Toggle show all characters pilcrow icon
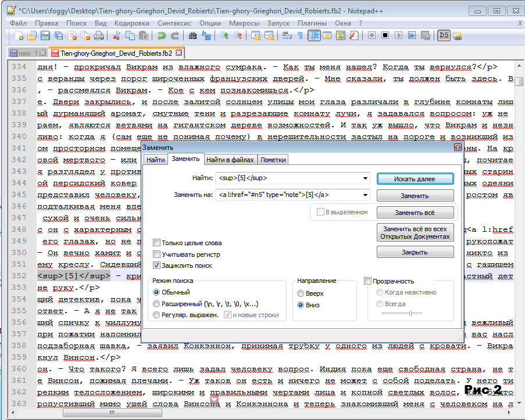 300,36
